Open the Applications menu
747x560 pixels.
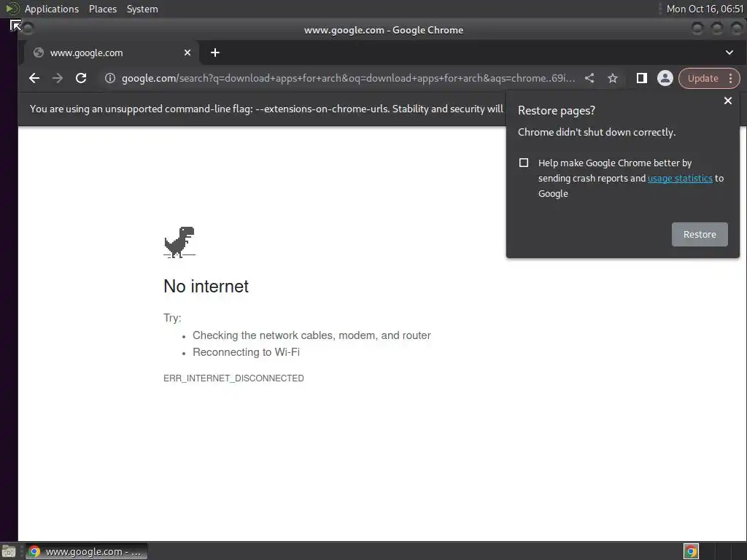[52, 9]
